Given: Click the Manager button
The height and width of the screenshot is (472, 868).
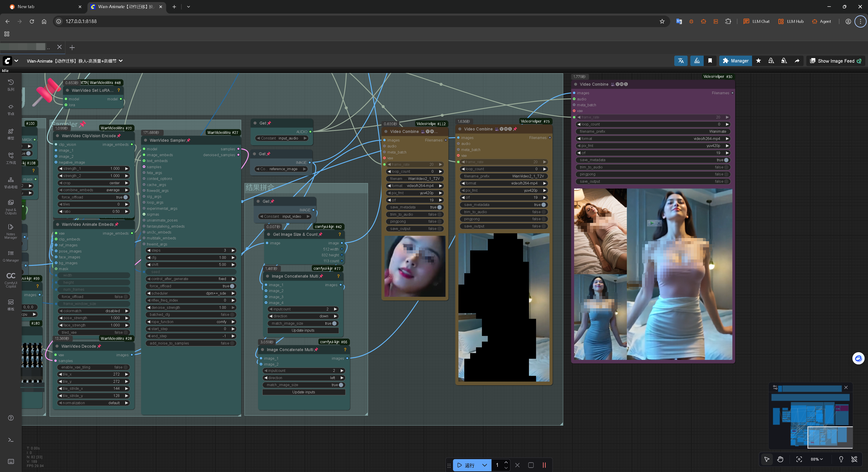Looking at the screenshot, I should [x=735, y=61].
